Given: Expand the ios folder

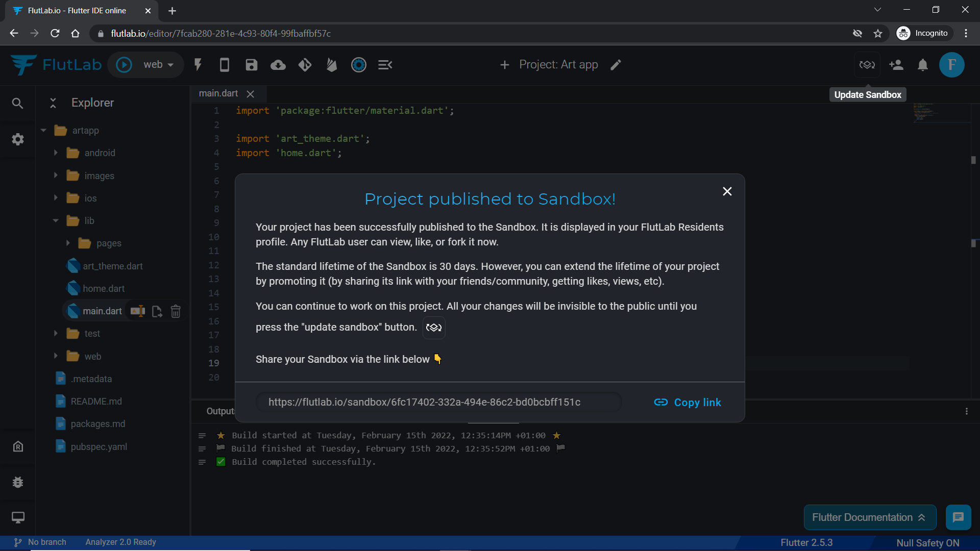Looking at the screenshot, I should [56, 198].
